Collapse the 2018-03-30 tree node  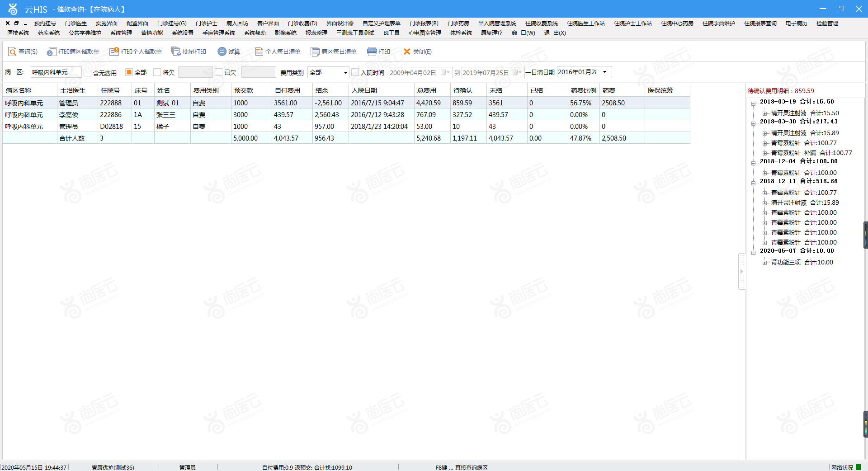753,123
